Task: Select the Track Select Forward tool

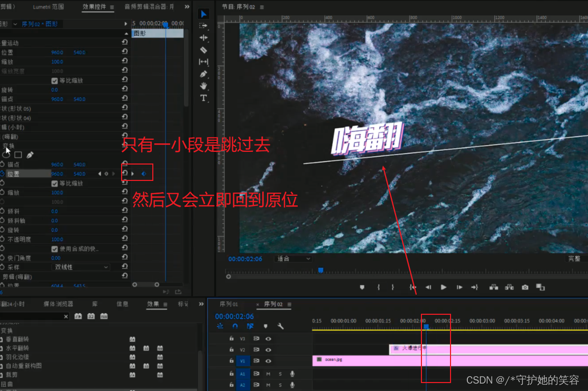Action: click(203, 26)
